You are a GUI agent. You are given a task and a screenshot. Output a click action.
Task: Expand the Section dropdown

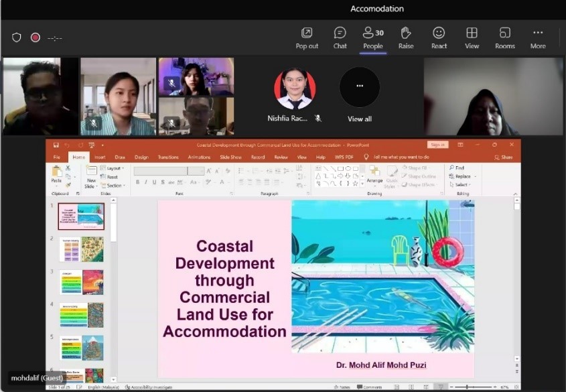pyautogui.click(x=114, y=186)
